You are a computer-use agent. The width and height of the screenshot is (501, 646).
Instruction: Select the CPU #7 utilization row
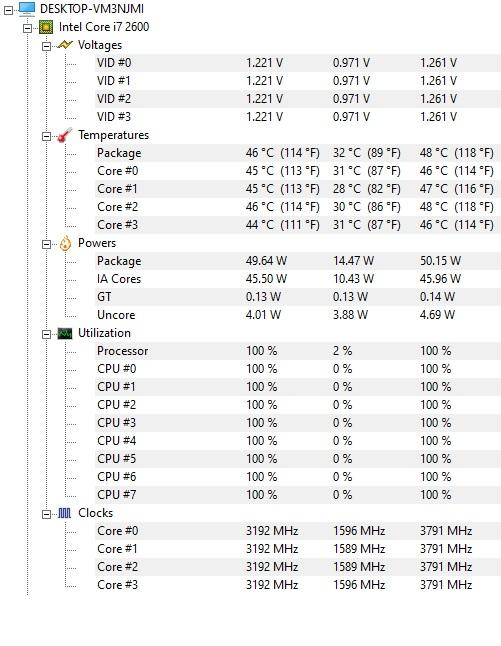tap(298, 495)
